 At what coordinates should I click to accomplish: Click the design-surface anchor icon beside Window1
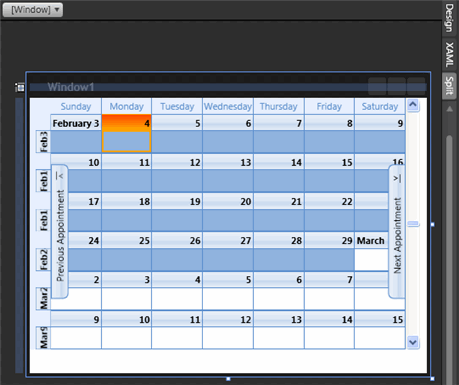[20, 87]
